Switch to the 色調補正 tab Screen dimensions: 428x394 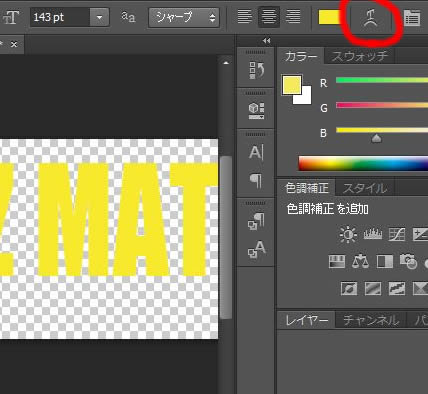(307, 188)
